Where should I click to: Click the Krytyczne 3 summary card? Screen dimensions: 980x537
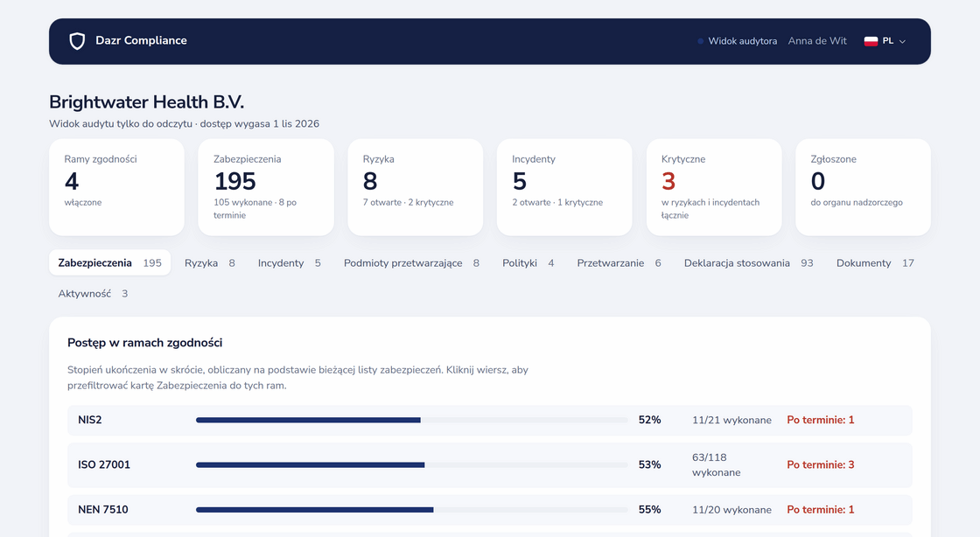point(714,187)
